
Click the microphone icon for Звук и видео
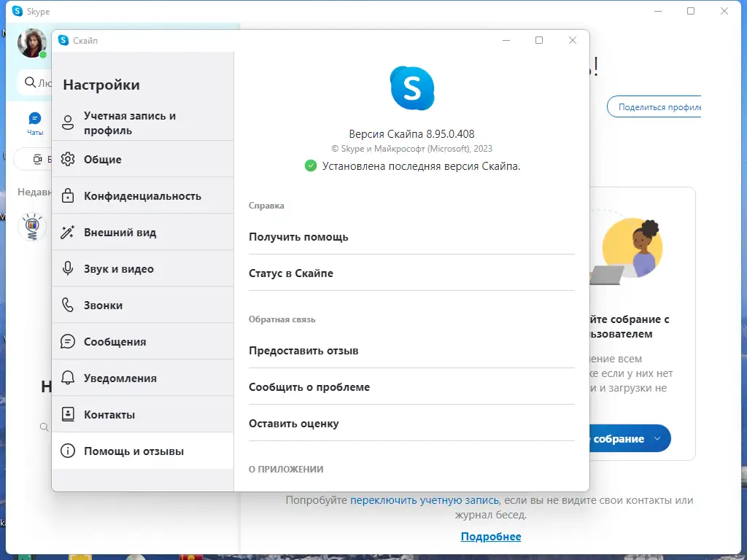point(68,268)
